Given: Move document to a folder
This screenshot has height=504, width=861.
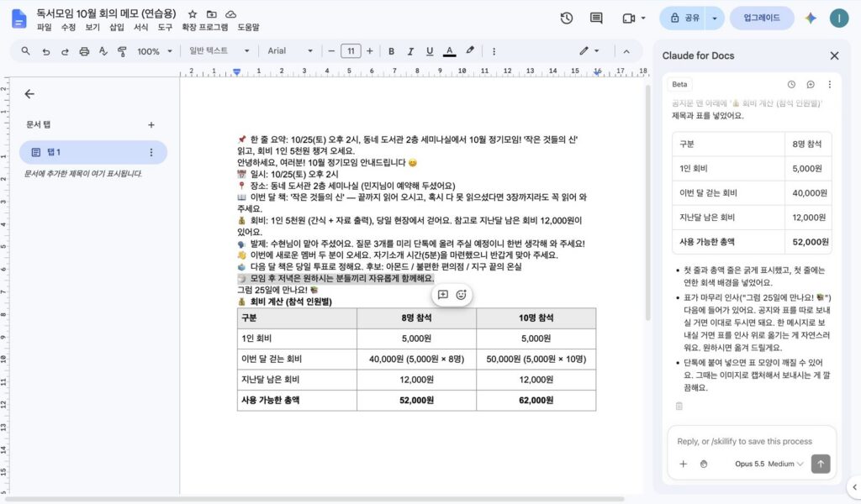Looking at the screenshot, I should pyautogui.click(x=211, y=14).
